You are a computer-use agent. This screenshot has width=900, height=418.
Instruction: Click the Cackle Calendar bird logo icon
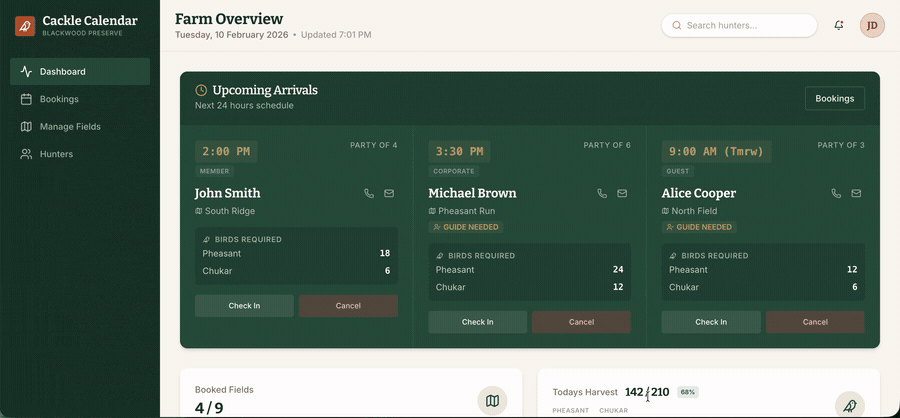25,26
